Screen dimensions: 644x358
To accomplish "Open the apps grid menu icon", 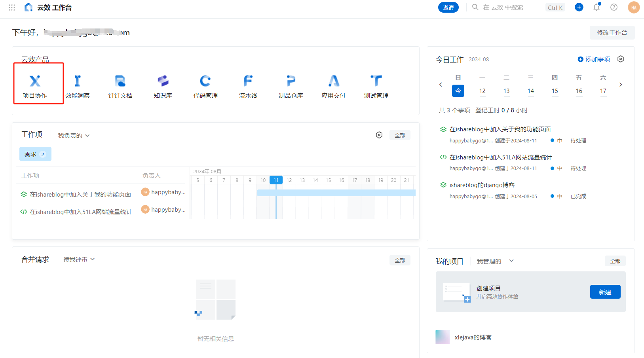I will 12,8.
